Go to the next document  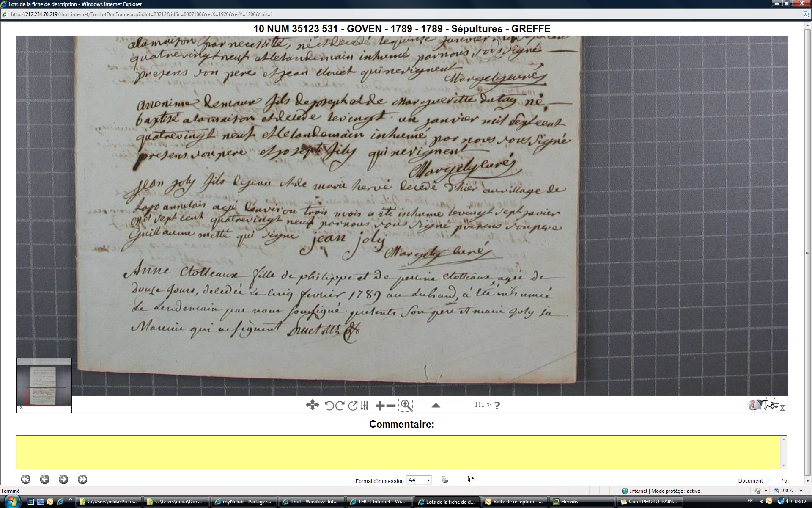click(x=63, y=479)
